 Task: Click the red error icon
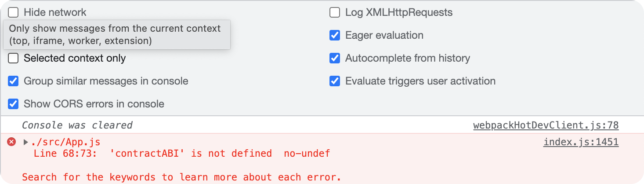pos(12,142)
